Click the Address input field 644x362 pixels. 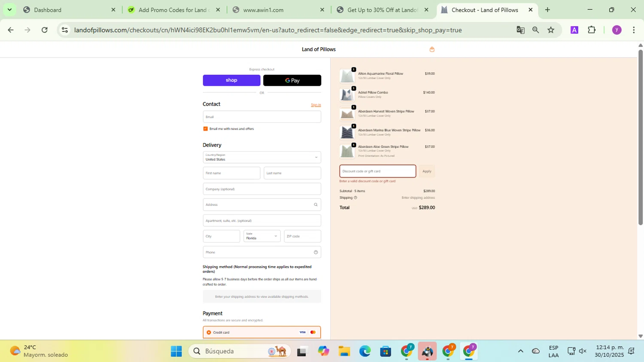pyautogui.click(x=262, y=205)
